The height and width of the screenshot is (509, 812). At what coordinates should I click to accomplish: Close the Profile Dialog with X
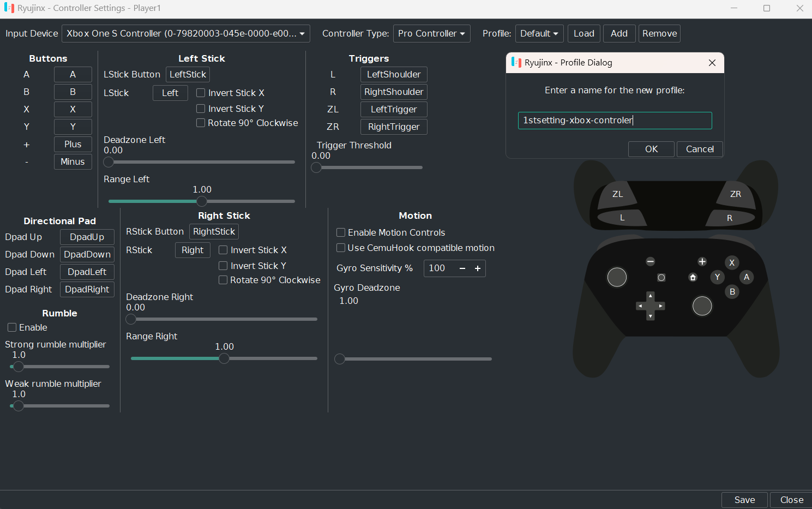712,63
